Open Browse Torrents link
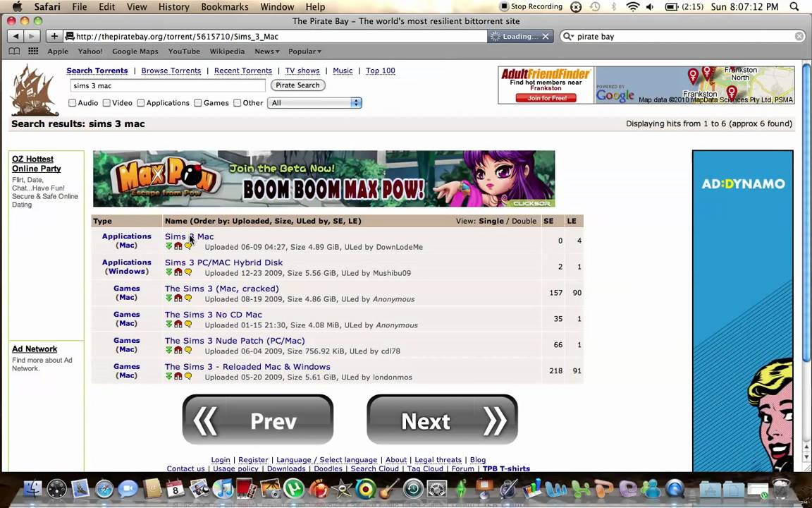Viewport: 812px width, 508px height. tap(171, 71)
